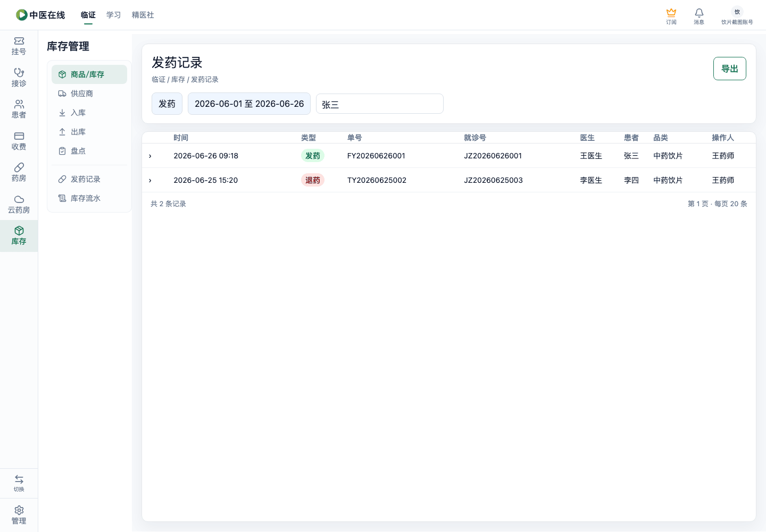This screenshot has width=766, height=532.
Task: Open the 消息 bell notifications
Action: click(x=699, y=13)
